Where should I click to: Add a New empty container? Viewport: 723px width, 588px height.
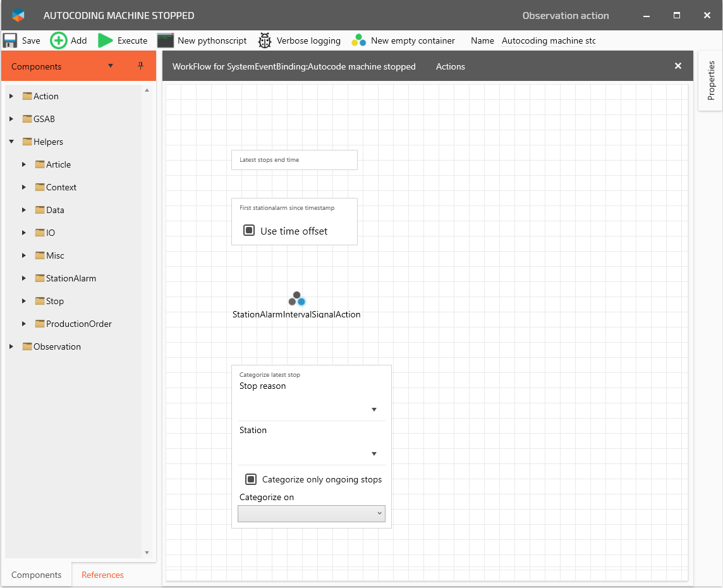[359, 40]
